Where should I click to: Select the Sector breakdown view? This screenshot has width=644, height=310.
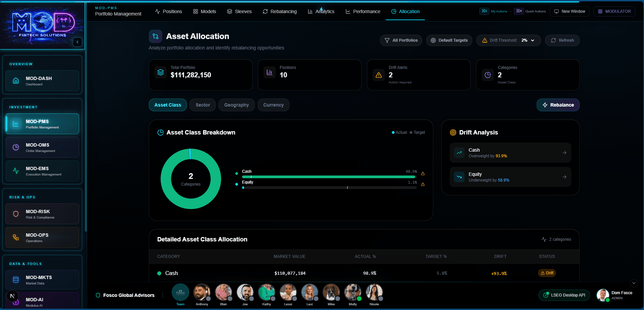click(x=203, y=105)
